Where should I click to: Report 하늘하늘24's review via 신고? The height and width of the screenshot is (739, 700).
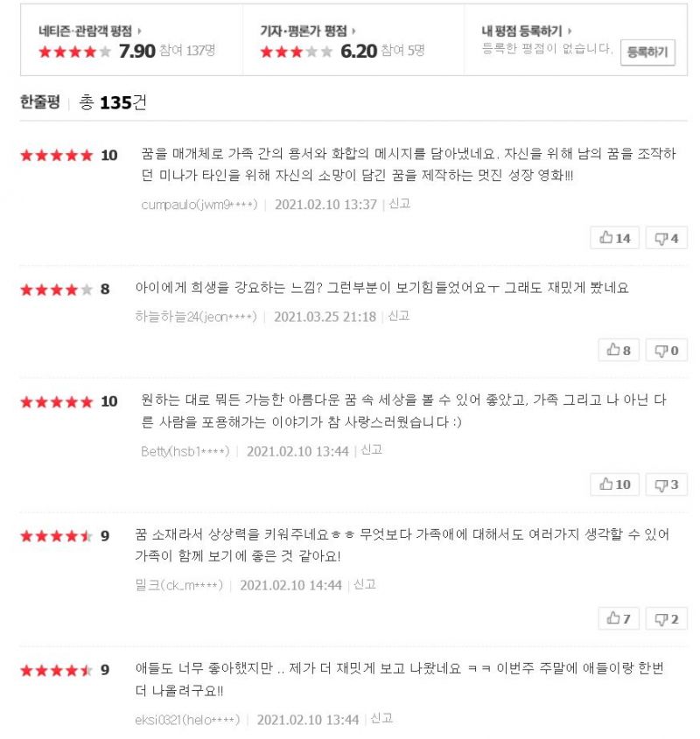pyautogui.click(x=398, y=316)
